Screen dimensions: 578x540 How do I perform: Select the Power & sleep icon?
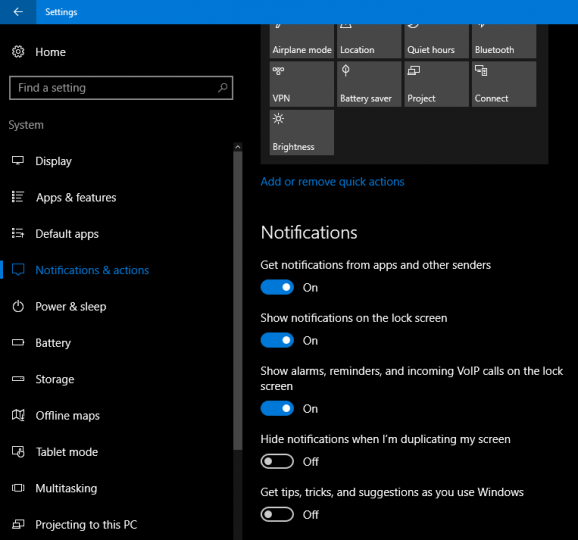(18, 306)
